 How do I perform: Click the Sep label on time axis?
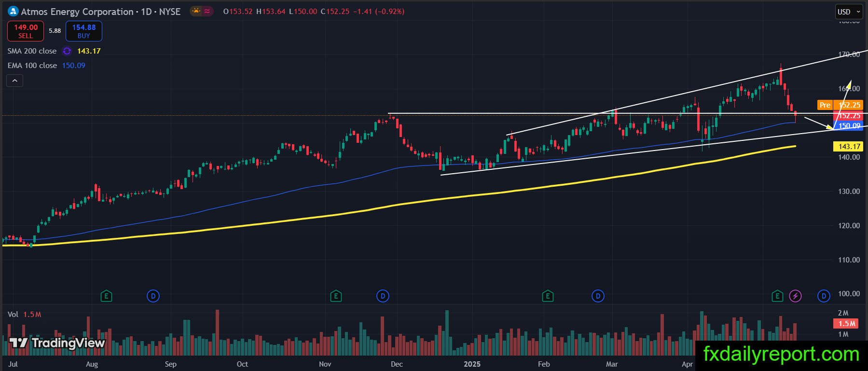(170, 364)
